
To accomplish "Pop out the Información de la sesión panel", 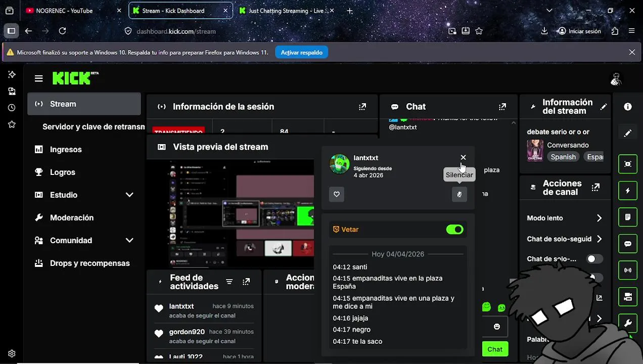I will pos(362,107).
